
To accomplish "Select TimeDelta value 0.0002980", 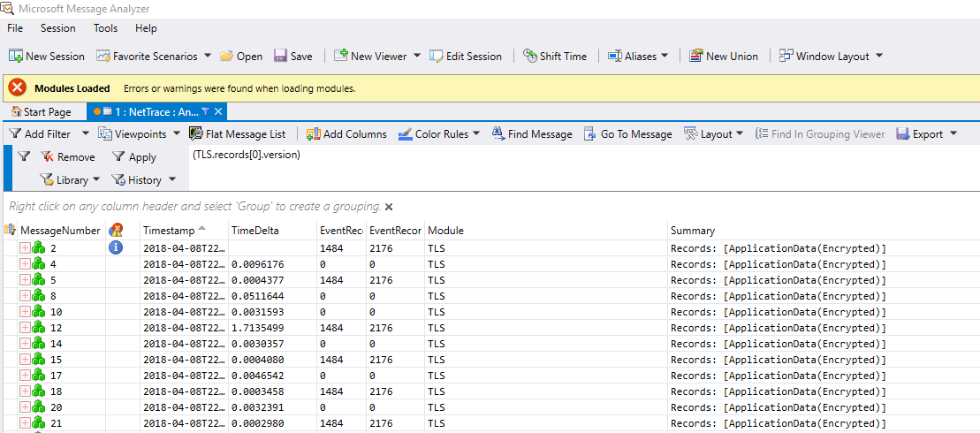I will [257, 423].
